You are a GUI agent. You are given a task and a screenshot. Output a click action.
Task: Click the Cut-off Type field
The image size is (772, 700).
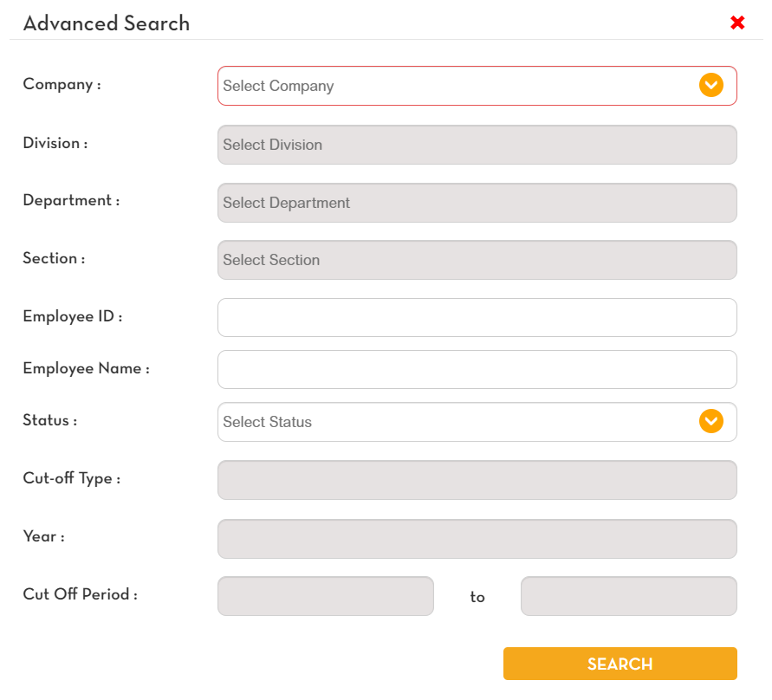pyautogui.click(x=477, y=480)
